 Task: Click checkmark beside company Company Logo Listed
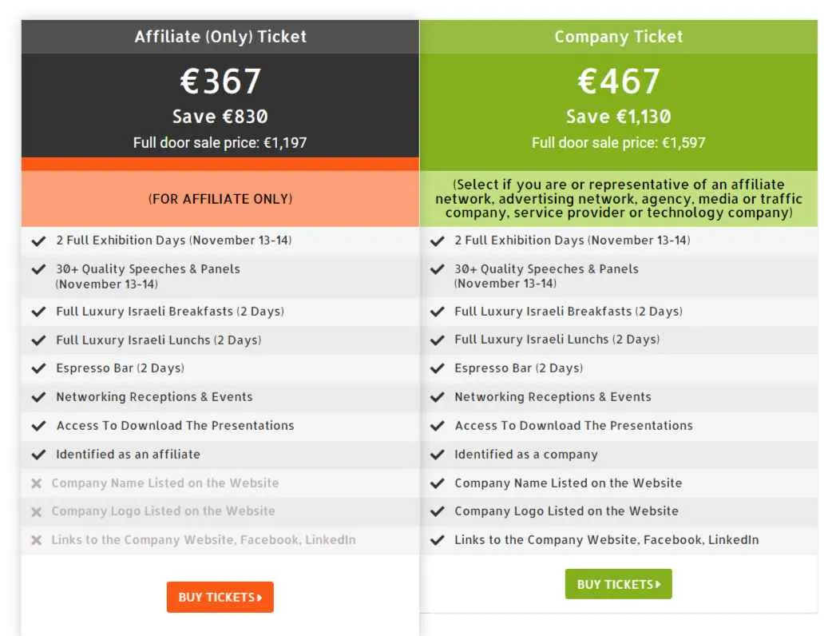pyautogui.click(x=438, y=511)
